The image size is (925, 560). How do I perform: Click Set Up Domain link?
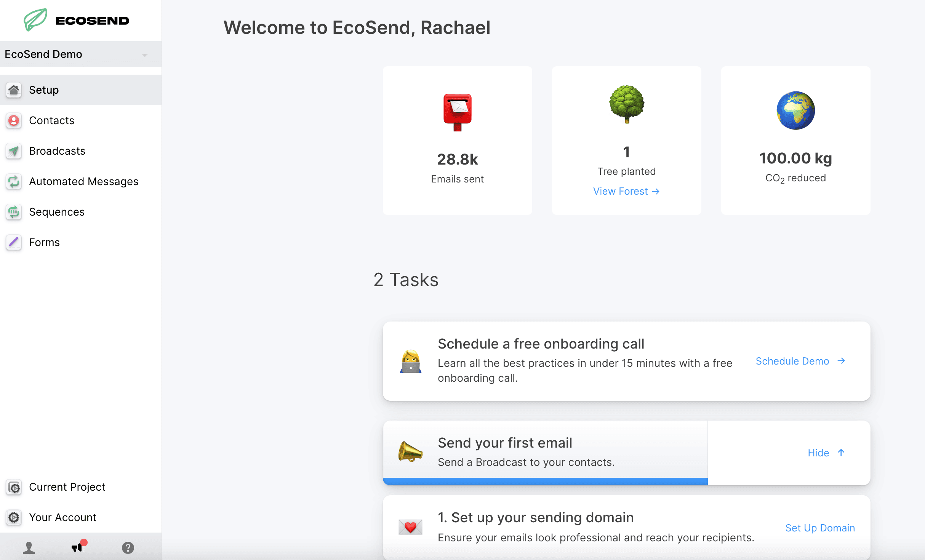[x=820, y=528]
